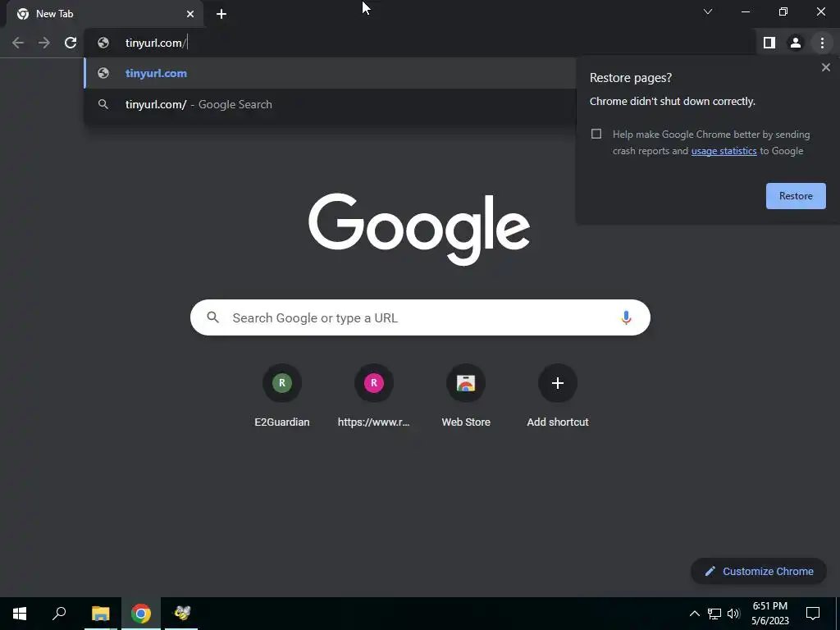This screenshot has width=840, height=630.
Task: Open Windows taskbar search
Action: (x=59, y=614)
